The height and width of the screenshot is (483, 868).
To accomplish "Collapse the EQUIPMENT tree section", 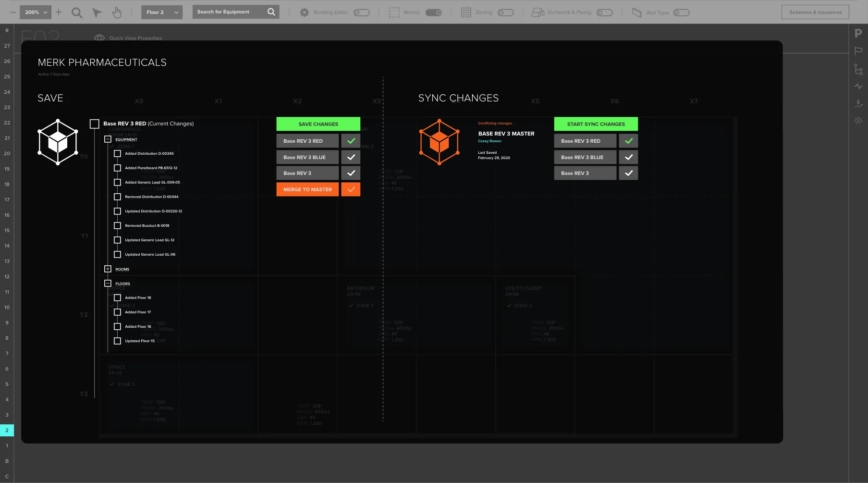I will [x=108, y=139].
